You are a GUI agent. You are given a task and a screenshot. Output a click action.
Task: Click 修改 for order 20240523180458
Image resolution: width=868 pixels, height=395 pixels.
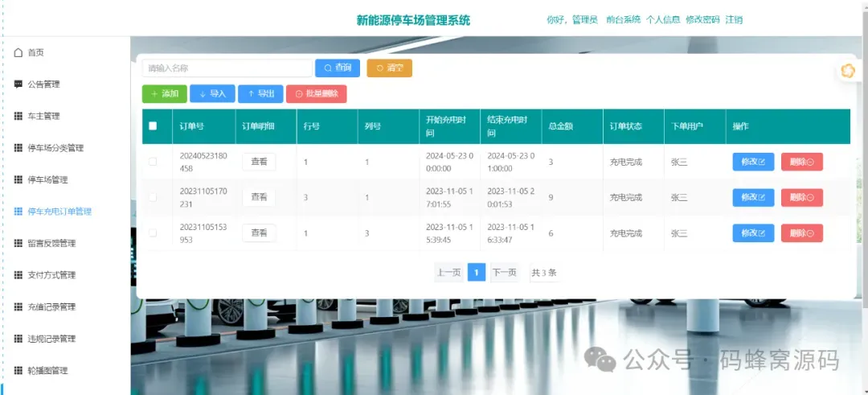[753, 162]
